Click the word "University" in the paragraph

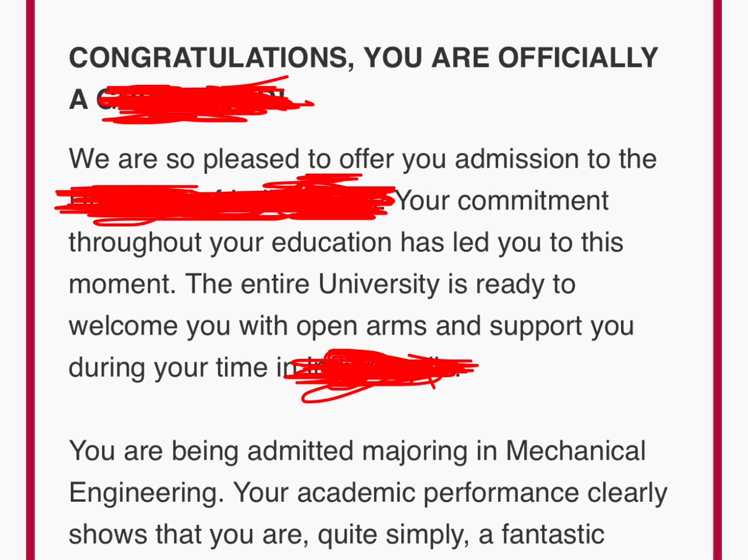click(379, 284)
